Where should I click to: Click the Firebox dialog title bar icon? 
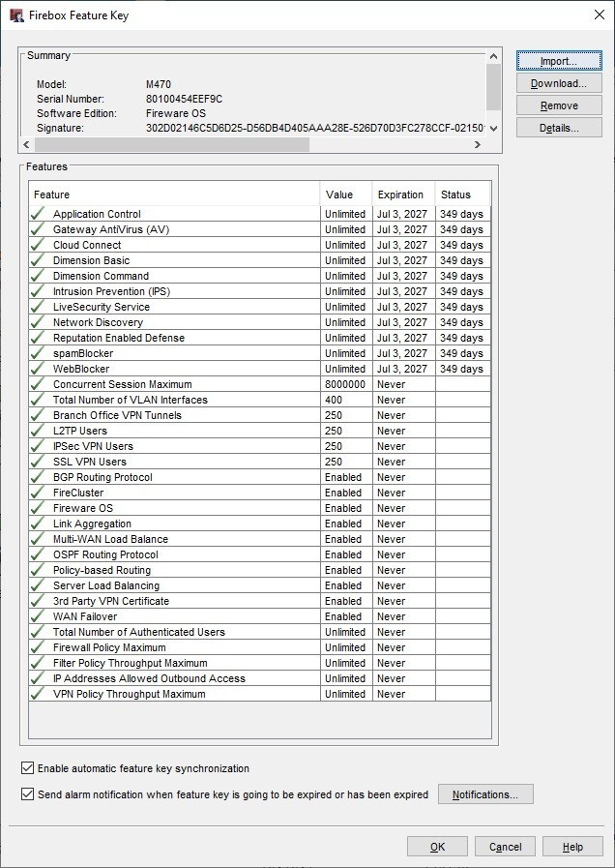(17, 15)
